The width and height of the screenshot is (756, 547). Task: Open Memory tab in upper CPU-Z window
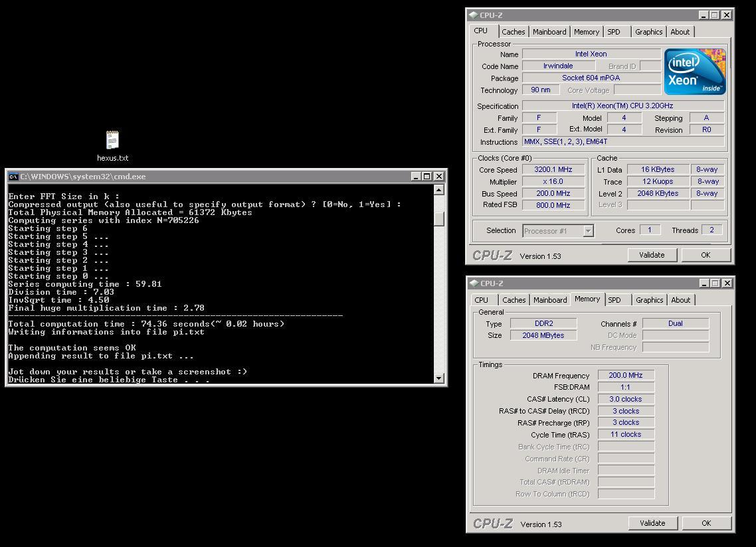pos(587,32)
